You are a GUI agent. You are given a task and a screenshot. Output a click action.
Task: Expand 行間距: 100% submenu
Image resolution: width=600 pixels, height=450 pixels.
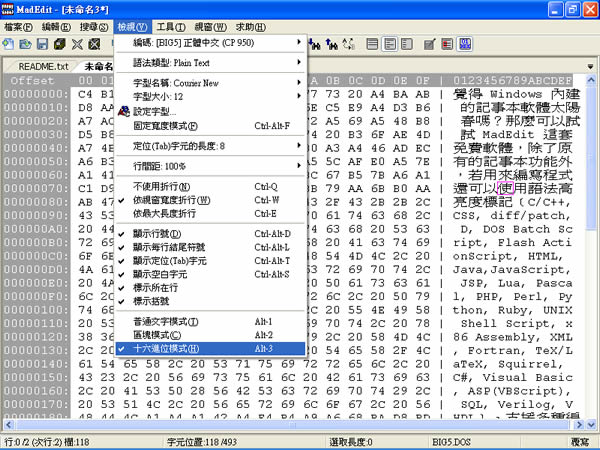pos(210,166)
